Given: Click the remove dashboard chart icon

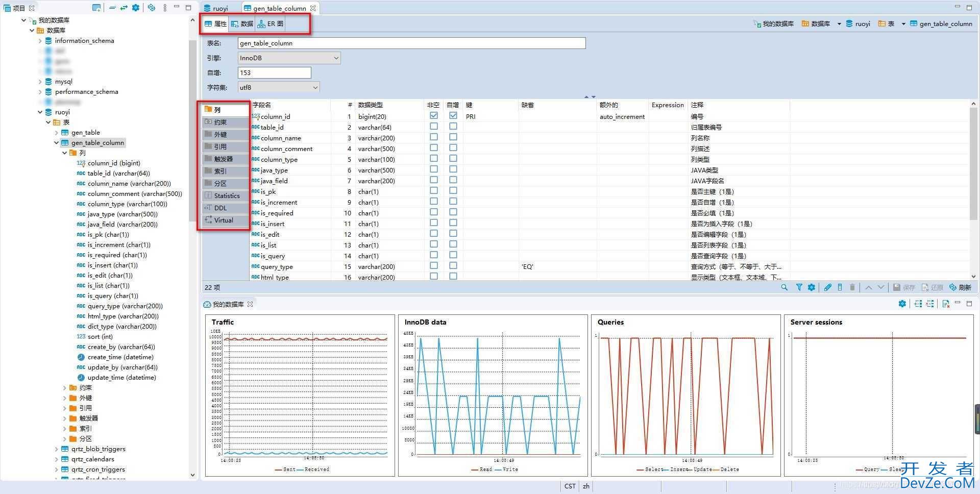Looking at the screenshot, I should tap(930, 304).
